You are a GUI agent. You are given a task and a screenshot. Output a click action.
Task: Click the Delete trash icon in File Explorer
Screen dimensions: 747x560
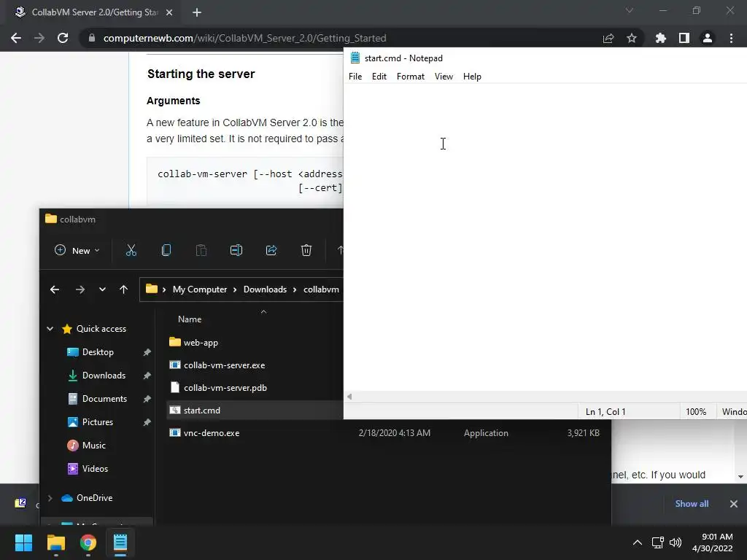pos(306,251)
